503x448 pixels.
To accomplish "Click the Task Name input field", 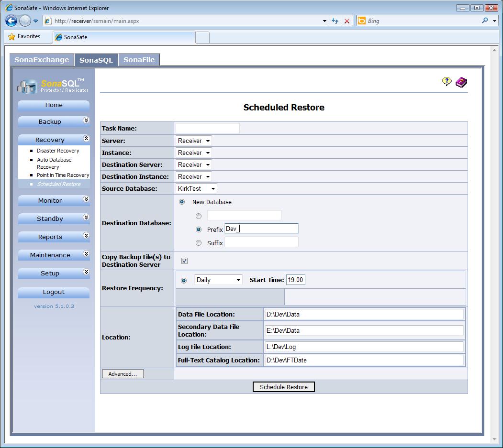I will (207, 128).
